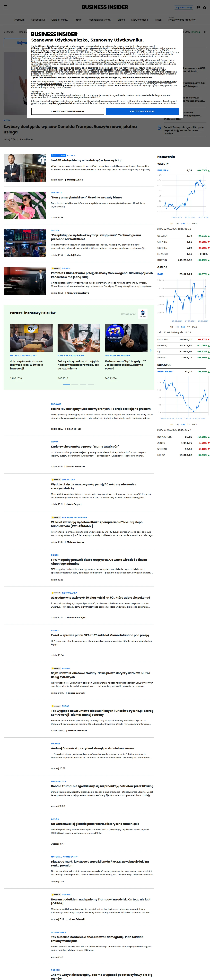Open 'Szef 4F: nie będziemy uczestniczyć' headline
This screenshot has height=980, width=210.
87,161
